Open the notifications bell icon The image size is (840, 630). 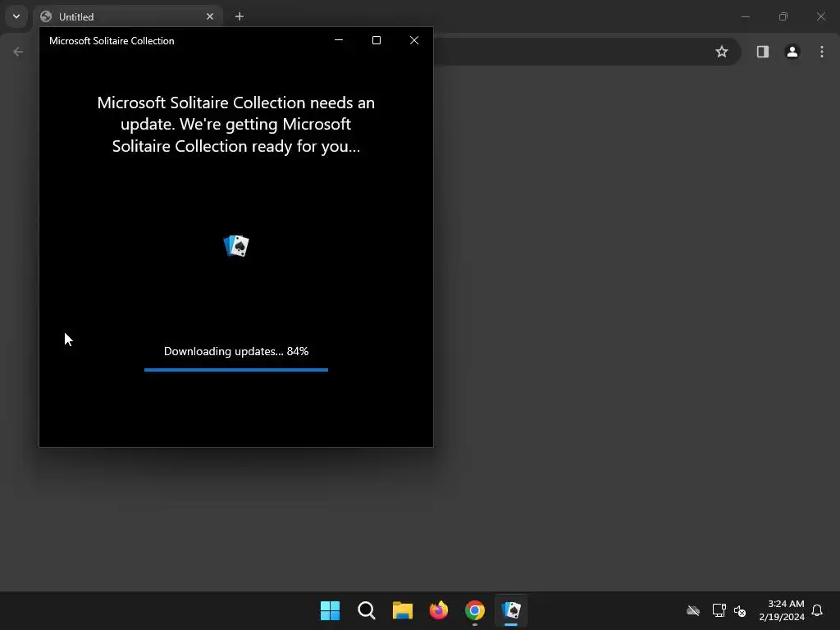817,610
